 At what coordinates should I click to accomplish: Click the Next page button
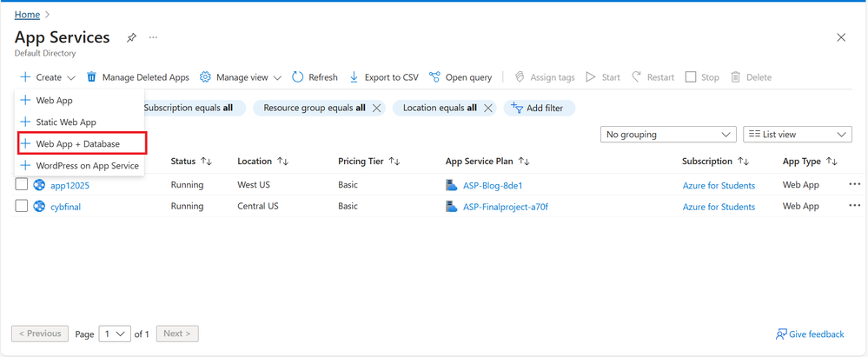click(177, 334)
